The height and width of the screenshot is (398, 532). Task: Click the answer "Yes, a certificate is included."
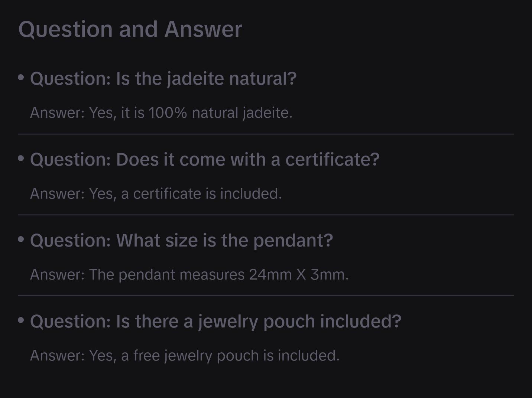[156, 194]
